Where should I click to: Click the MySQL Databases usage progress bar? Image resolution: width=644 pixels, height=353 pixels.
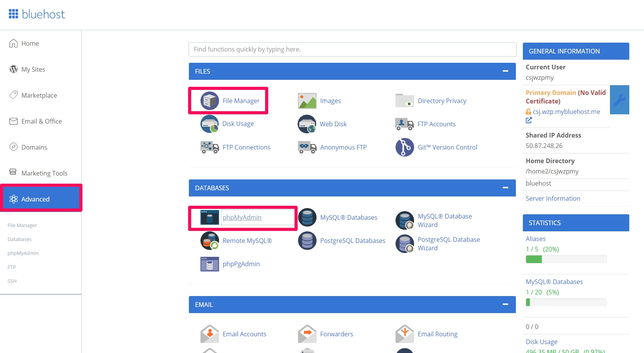(566, 302)
